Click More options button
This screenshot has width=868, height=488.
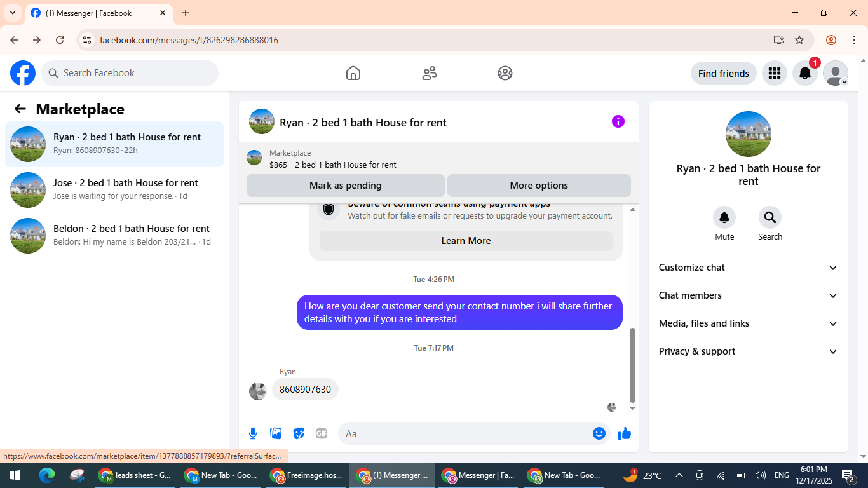click(539, 186)
